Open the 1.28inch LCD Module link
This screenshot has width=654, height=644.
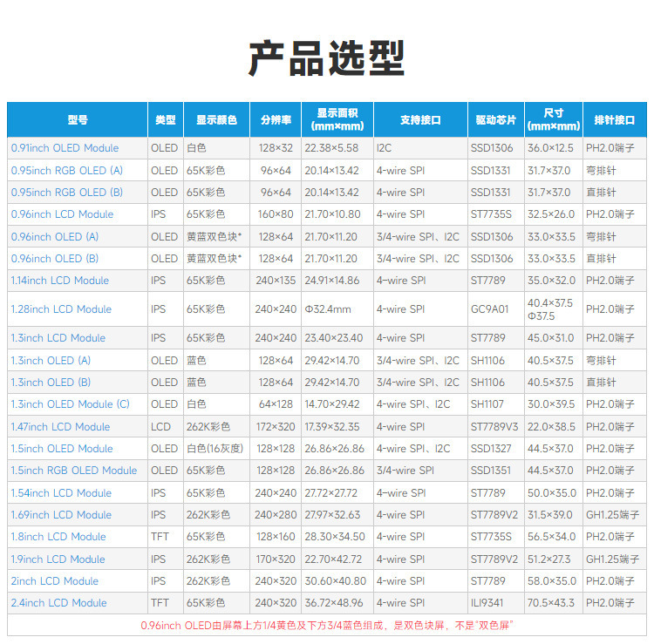[61, 309]
